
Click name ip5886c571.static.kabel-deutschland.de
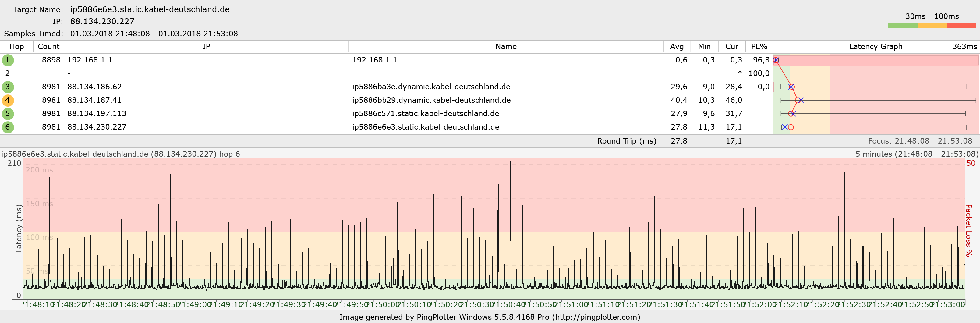[425, 113]
